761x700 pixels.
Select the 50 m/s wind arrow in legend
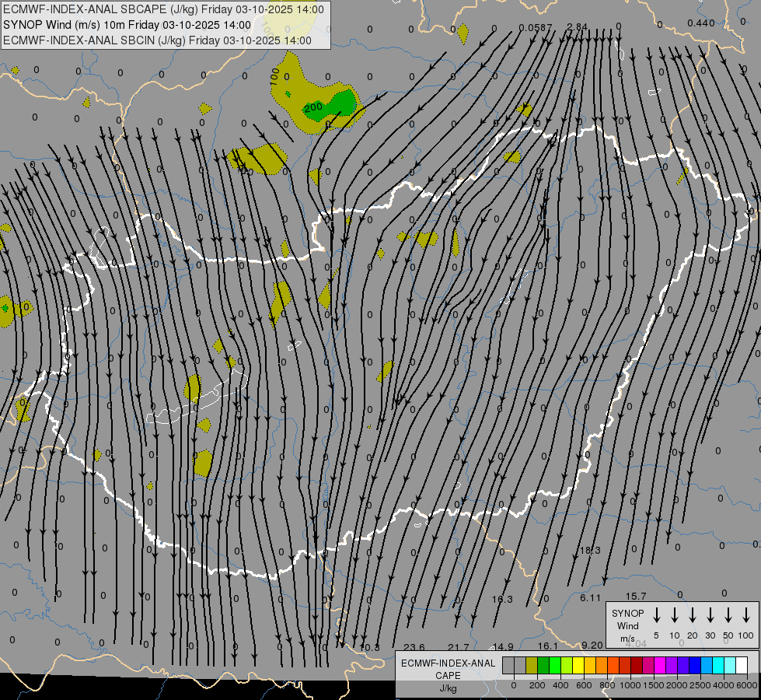coord(728,615)
